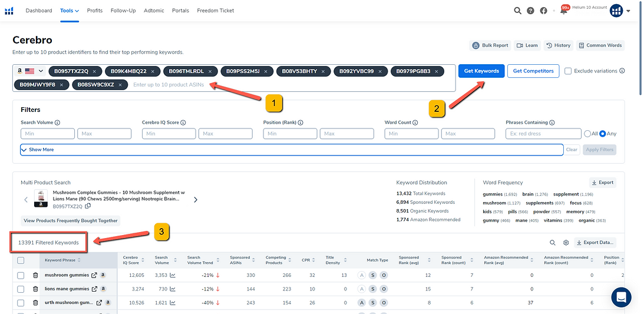The height and width of the screenshot is (314, 644).
Task: Open the Dashboard tab
Action: (x=39, y=11)
